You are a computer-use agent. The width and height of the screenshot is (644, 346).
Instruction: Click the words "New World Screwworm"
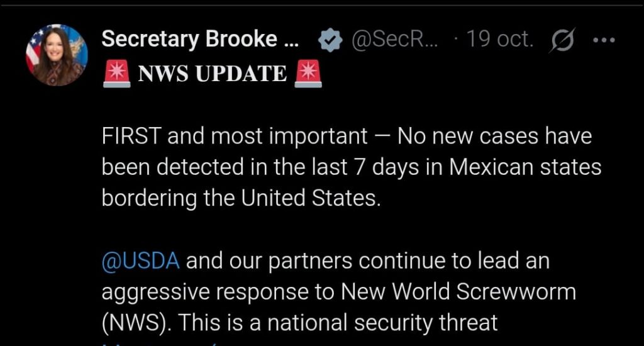(x=460, y=292)
